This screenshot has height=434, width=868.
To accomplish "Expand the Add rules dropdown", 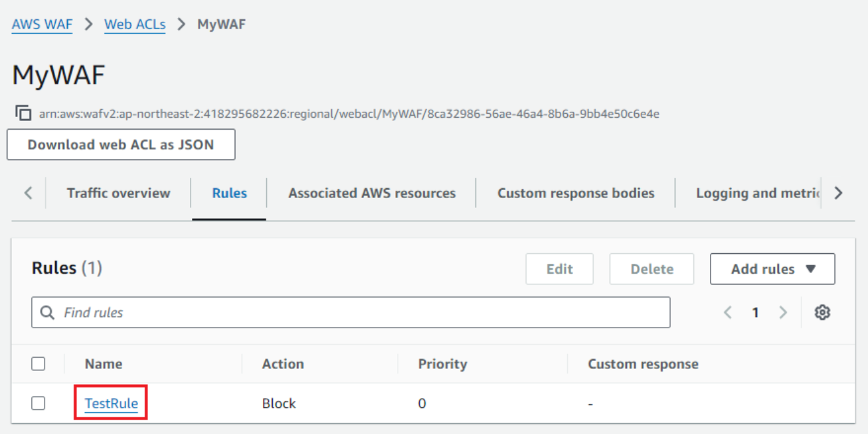I will click(x=772, y=269).
